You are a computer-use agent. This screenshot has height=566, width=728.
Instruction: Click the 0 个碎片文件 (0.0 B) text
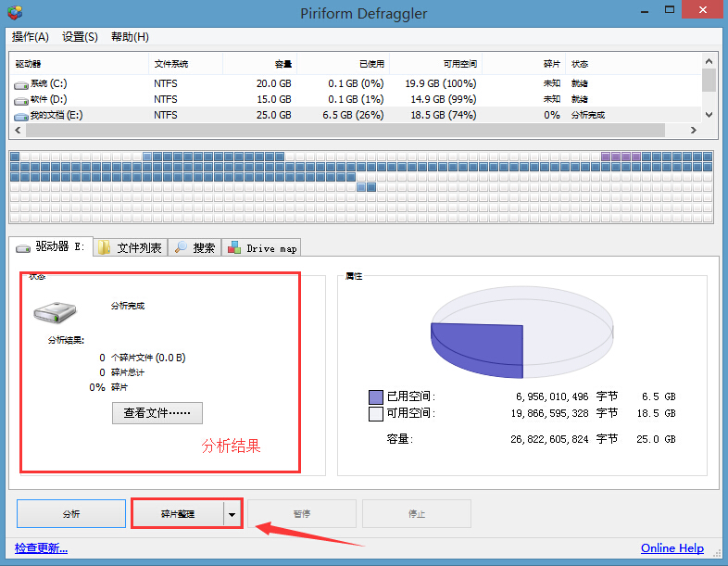[143, 358]
